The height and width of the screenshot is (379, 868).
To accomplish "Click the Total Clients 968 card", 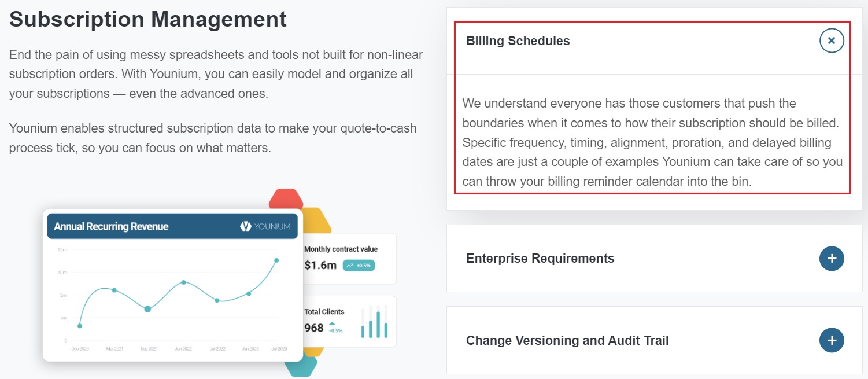I will coord(349,322).
